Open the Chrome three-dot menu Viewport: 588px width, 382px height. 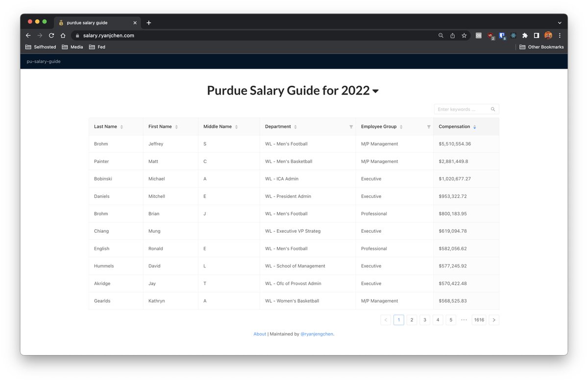point(560,35)
